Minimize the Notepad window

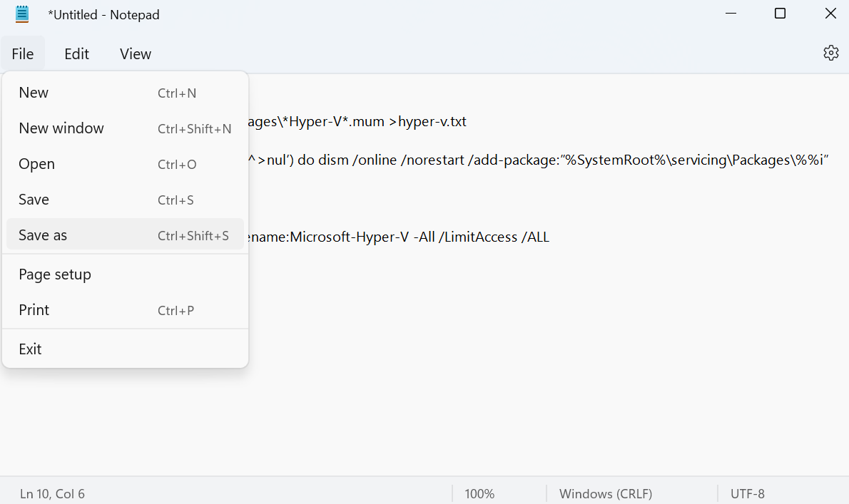coord(731,14)
